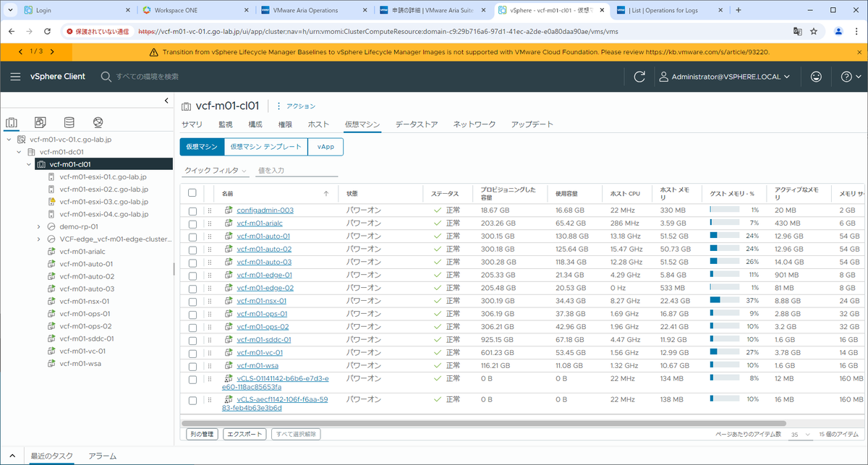Bookmark this page with star icon

tap(814, 32)
